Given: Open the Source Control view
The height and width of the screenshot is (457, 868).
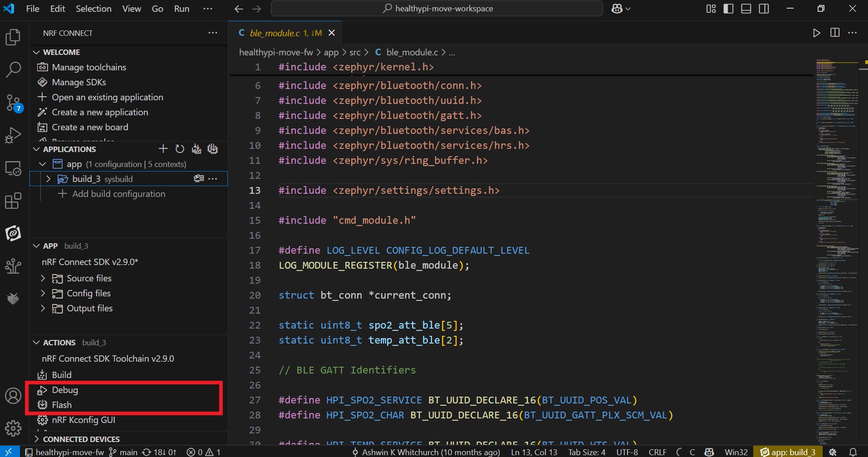Looking at the screenshot, I should (13, 103).
